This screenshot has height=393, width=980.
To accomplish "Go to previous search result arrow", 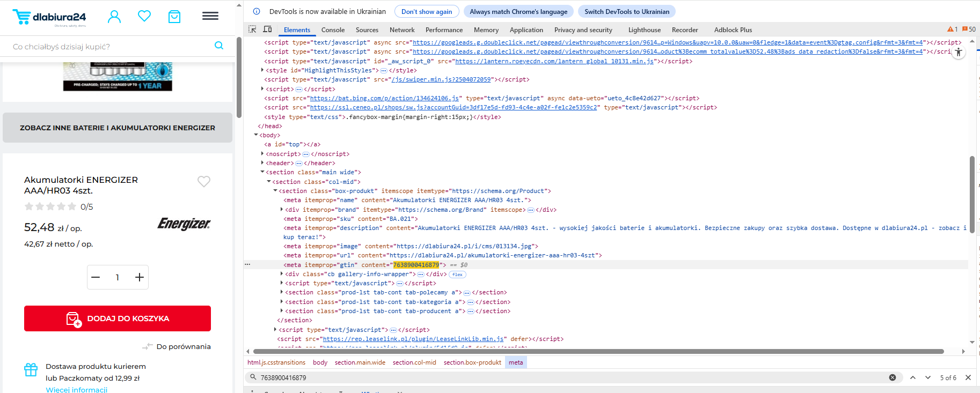I will pos(913,377).
